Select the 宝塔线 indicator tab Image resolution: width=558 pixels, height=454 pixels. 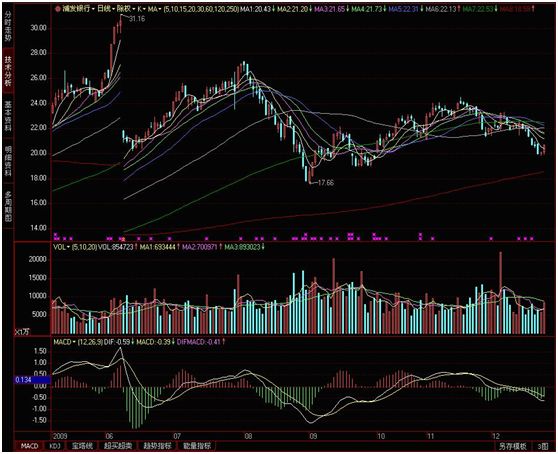[x=83, y=446]
